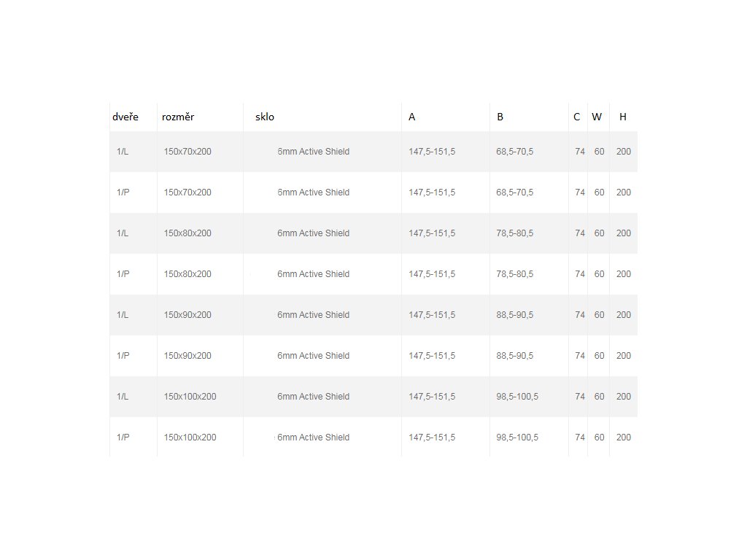The height and width of the screenshot is (560, 747).
Task: Click the first 68,5-70,5 value cell
Action: pyautogui.click(x=514, y=152)
